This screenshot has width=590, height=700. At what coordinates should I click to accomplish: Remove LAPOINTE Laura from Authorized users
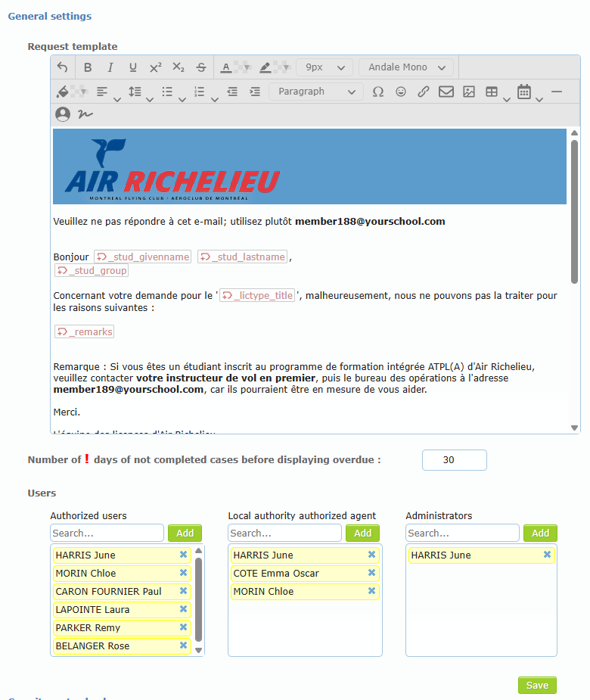(x=183, y=609)
